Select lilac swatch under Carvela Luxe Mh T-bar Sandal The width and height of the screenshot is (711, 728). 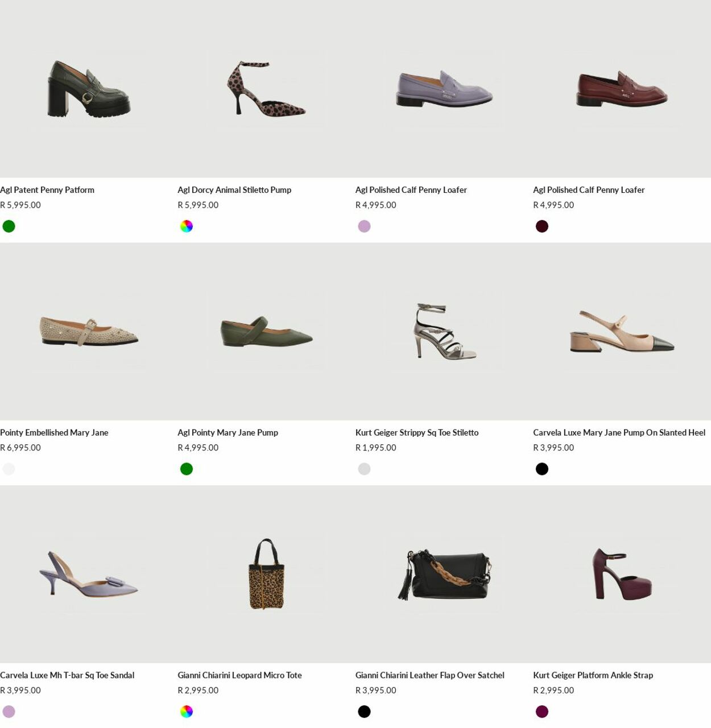[x=9, y=712]
